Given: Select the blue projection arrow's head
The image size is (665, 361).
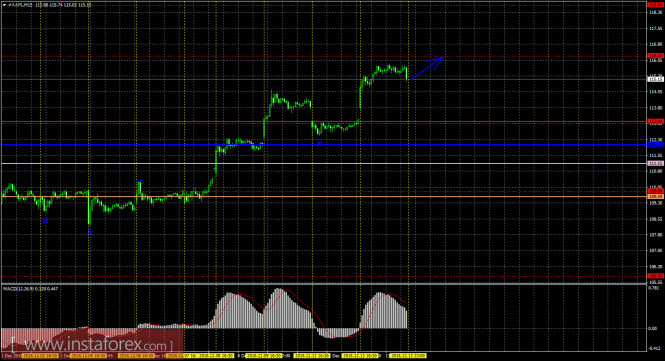Looking at the screenshot, I should (x=440, y=59).
